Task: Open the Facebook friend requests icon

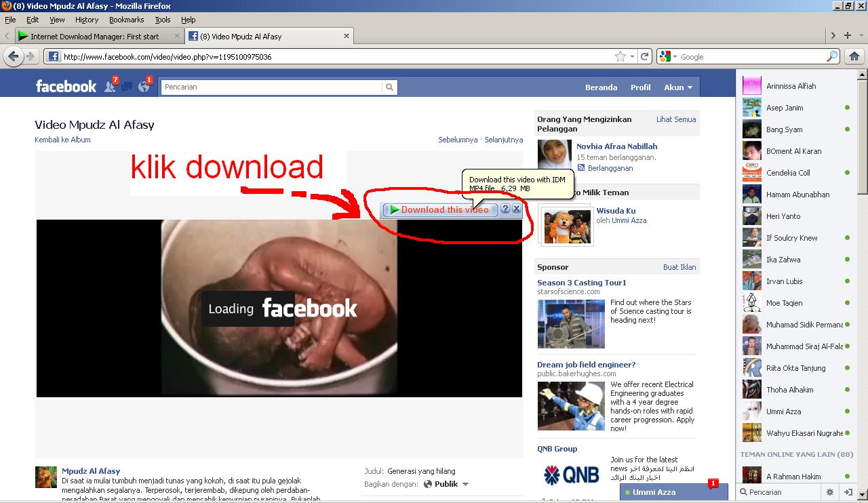Action: 111,86
